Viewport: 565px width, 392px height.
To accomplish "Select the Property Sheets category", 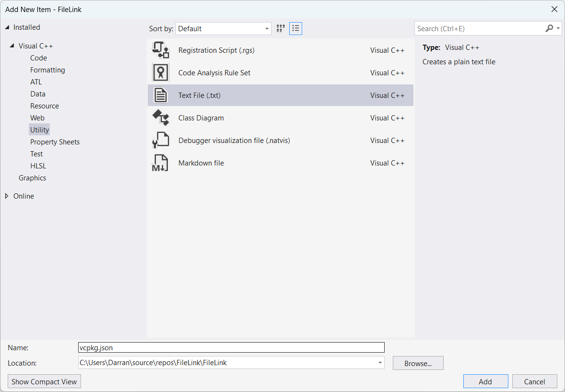I will tap(55, 142).
